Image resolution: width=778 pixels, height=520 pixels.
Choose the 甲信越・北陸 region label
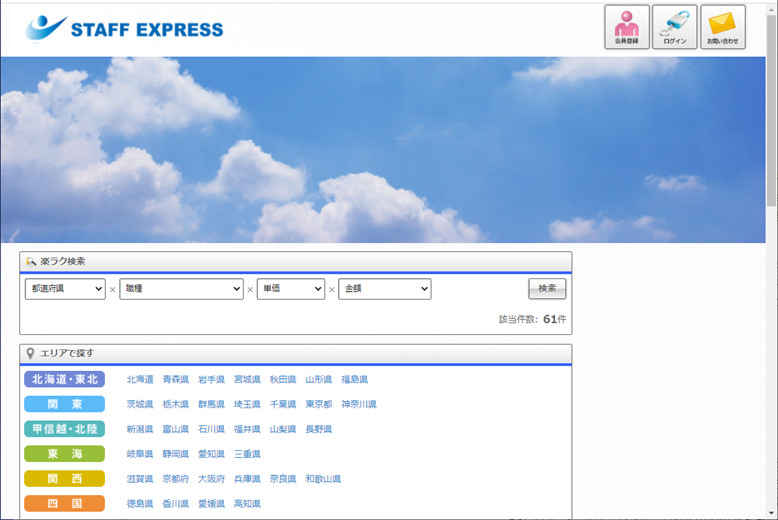click(x=65, y=429)
